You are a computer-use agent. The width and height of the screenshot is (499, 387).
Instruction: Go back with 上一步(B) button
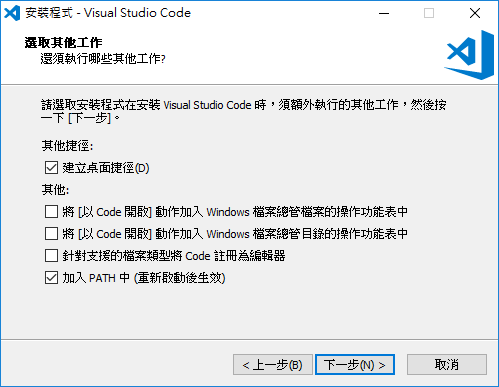[x=273, y=365]
